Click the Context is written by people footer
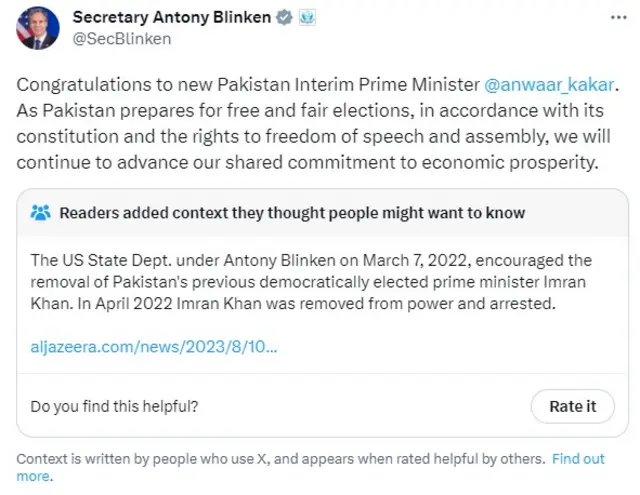The height and width of the screenshot is (495, 640). [280, 459]
